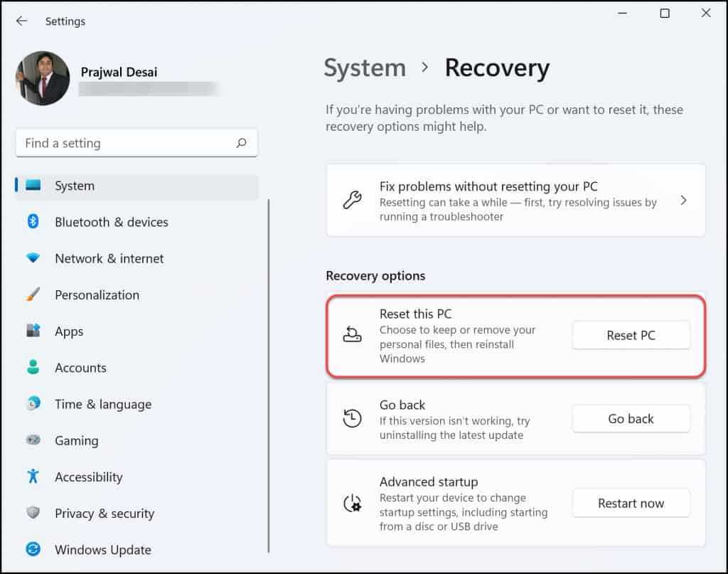Open the Gaming controller icon
This screenshot has width=728, height=574.
click(x=33, y=440)
